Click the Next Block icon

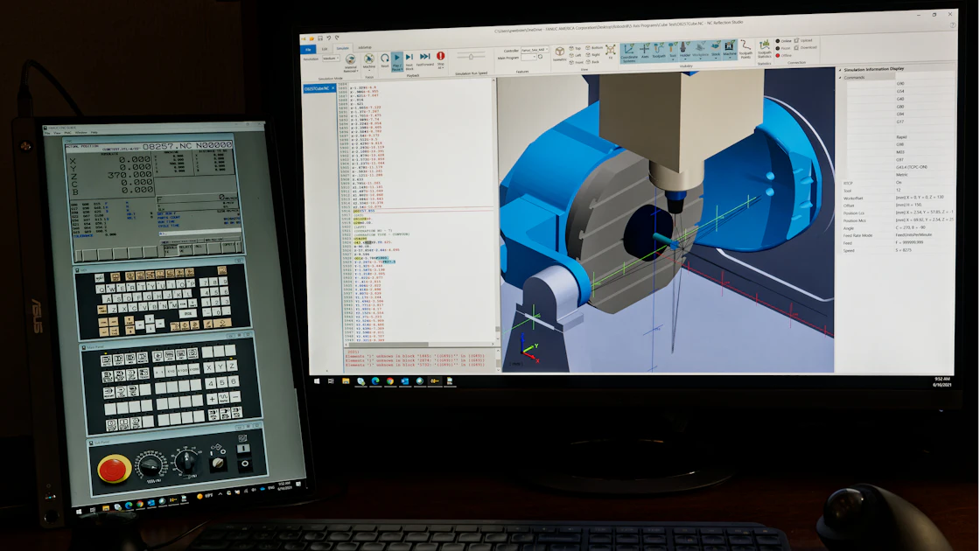(409, 60)
